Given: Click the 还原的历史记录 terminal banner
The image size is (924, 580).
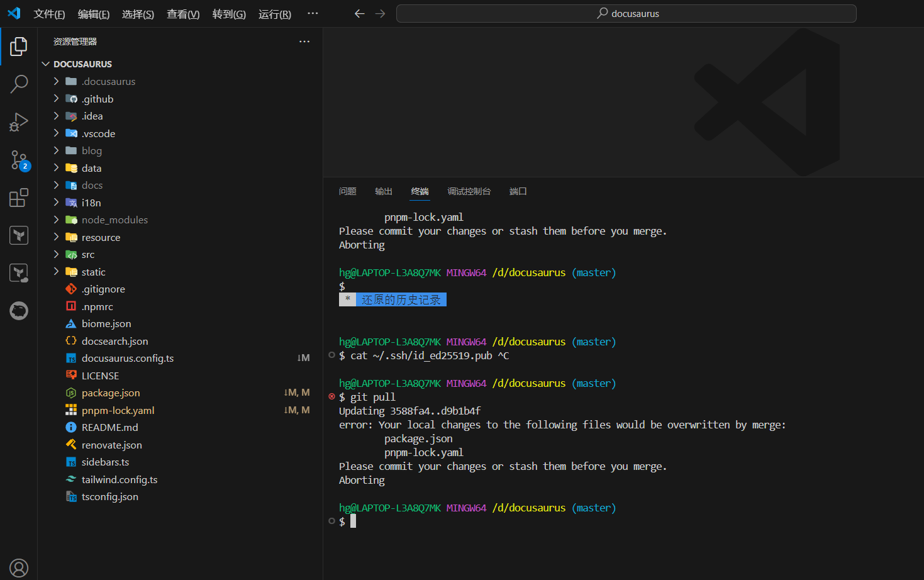Looking at the screenshot, I should point(392,299).
